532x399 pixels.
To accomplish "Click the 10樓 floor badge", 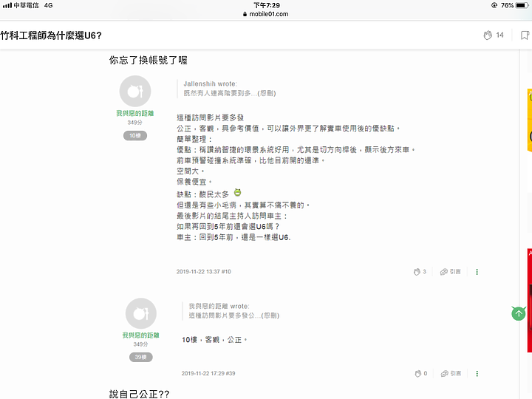I will (x=135, y=136).
